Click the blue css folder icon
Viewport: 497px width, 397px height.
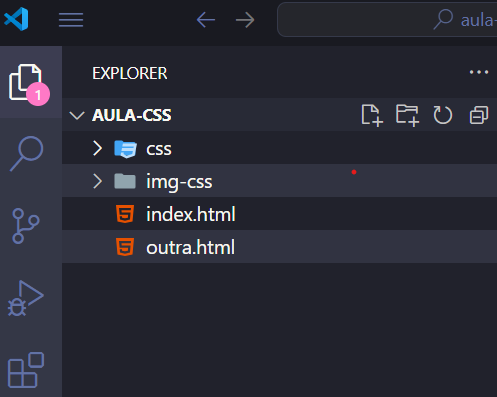[125, 149]
